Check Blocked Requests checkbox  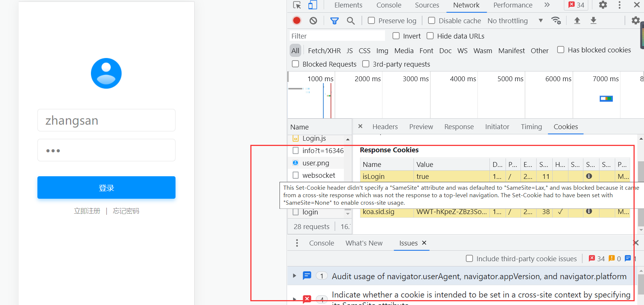[x=295, y=64]
